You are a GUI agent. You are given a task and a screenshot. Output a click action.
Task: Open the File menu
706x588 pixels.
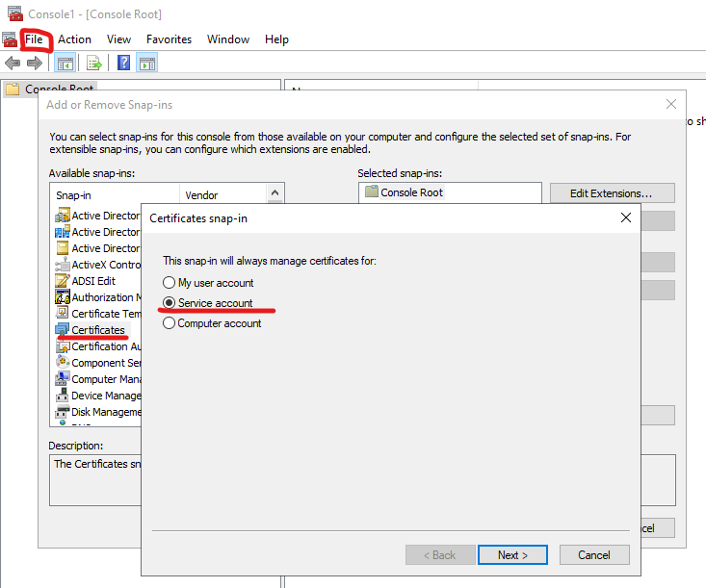35,39
